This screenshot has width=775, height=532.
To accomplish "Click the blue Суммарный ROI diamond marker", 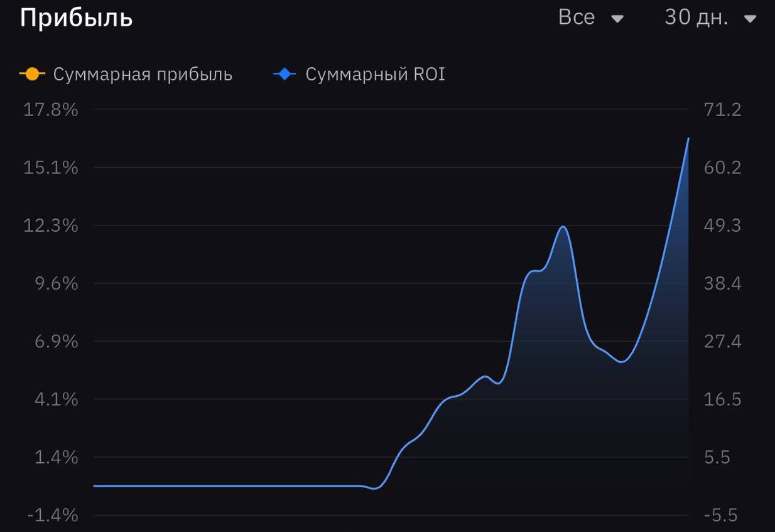I will click(285, 74).
